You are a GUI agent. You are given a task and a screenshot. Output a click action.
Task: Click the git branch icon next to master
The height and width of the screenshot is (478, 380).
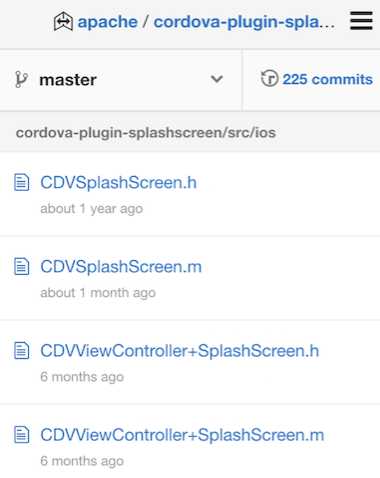21,80
